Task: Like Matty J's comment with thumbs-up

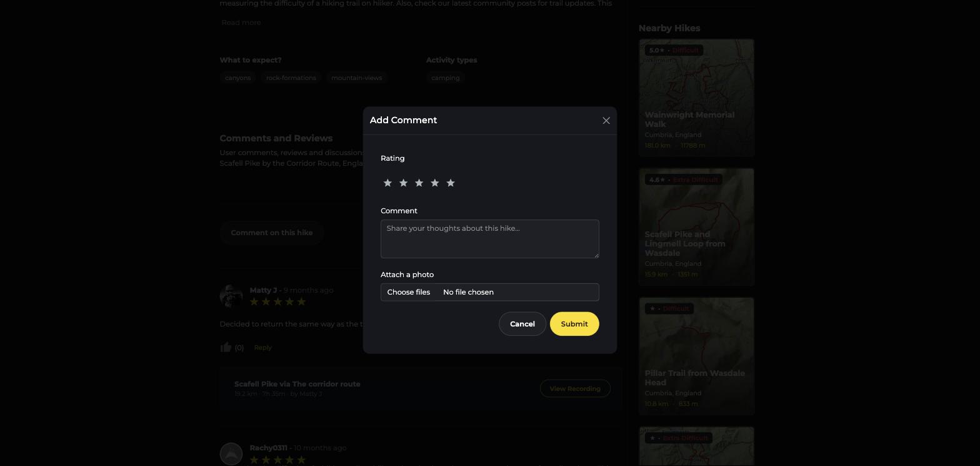Action: pos(226,347)
